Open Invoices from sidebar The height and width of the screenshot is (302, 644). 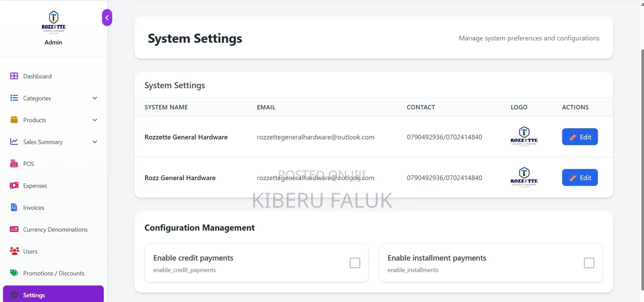(x=54, y=207)
